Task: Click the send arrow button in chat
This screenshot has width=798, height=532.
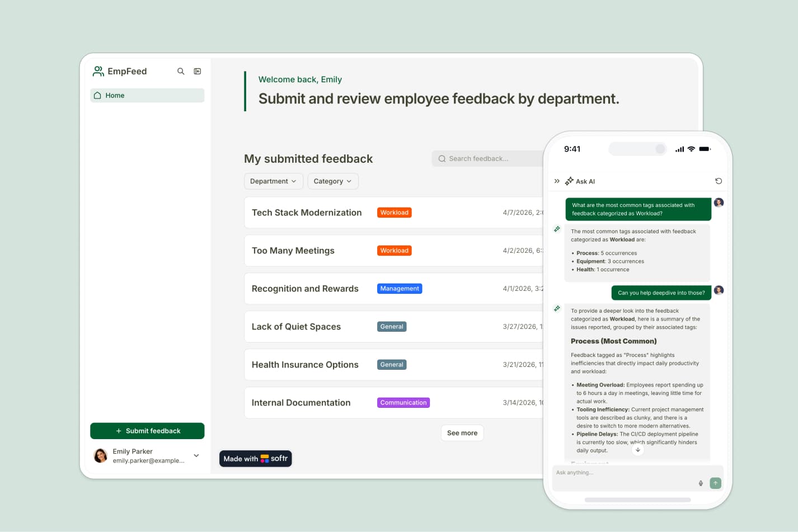Action: 715,483
